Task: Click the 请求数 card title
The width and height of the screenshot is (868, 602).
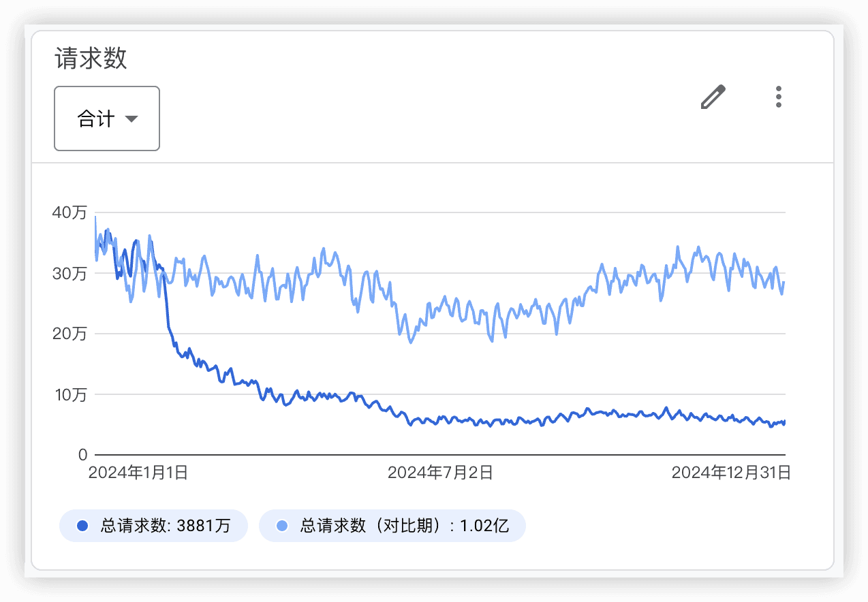Action: point(91,59)
